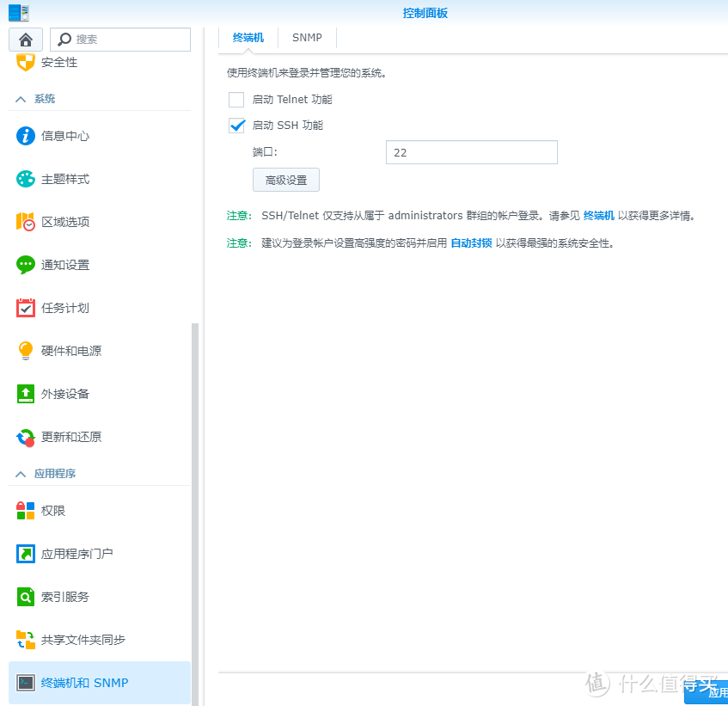The image size is (728, 706).
Task: Click the sidebar vertical scrollbar
Action: pos(195,514)
